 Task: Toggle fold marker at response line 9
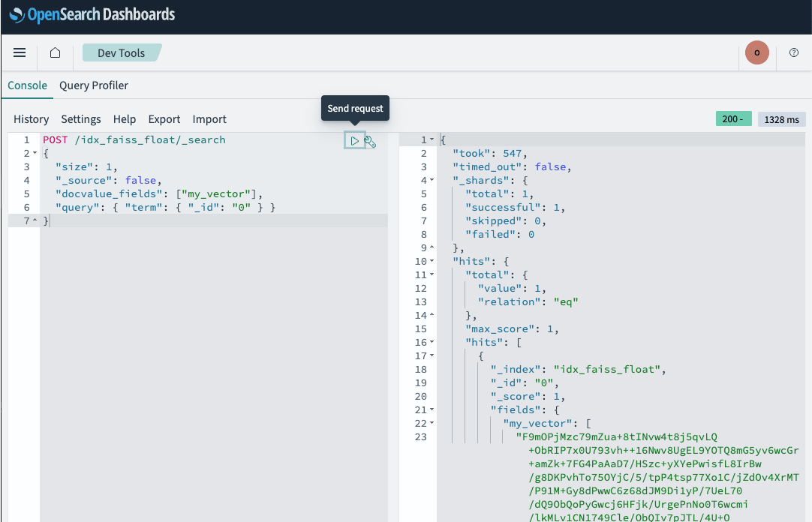point(432,247)
